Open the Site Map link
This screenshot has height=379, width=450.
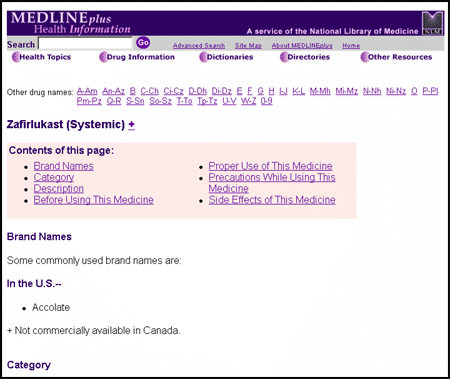(x=248, y=46)
